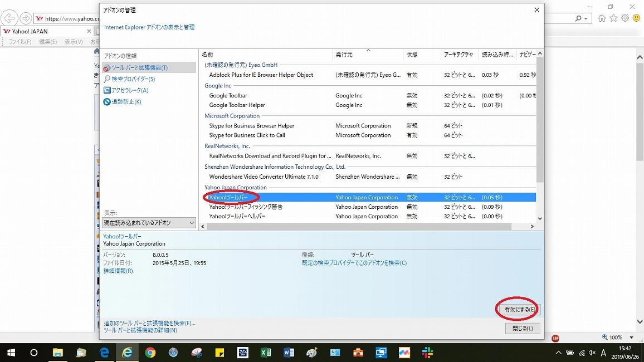The image size is (644, 362).
Task: Click the search magnifier icon in IE
Action: [578, 18]
